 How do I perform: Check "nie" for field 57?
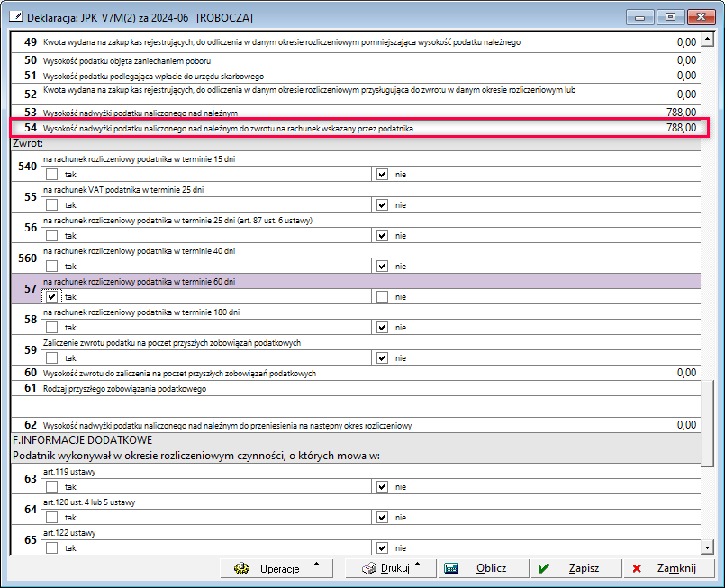click(x=383, y=297)
